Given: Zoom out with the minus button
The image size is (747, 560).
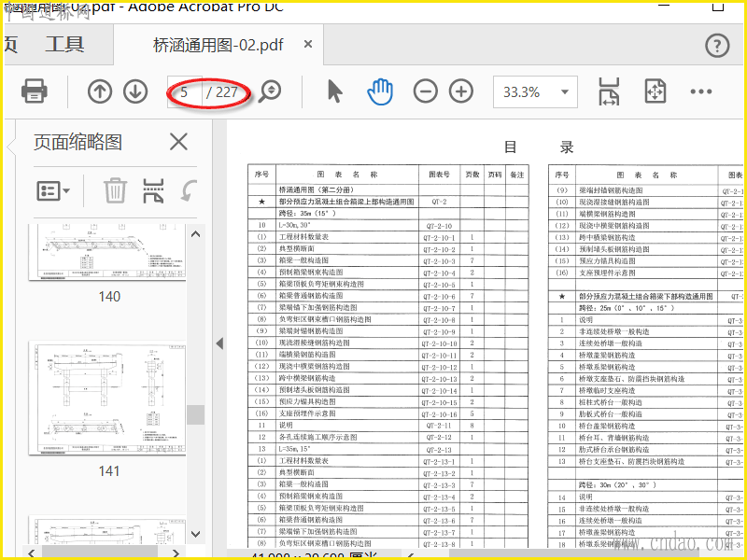Looking at the screenshot, I should point(426,91).
